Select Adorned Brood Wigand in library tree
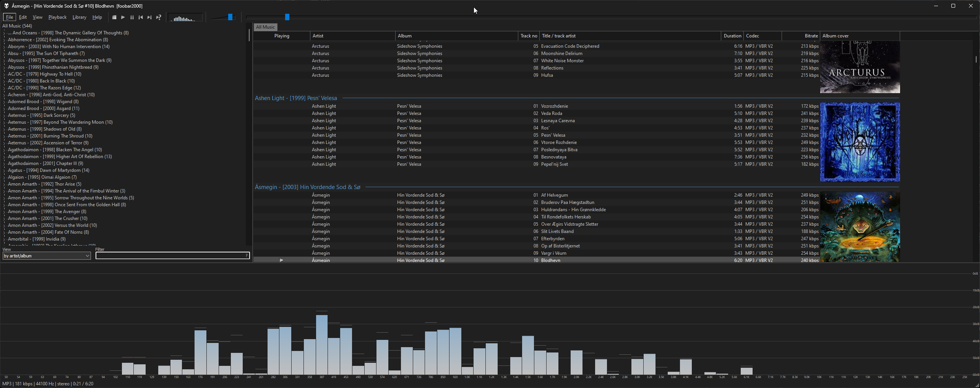The width and height of the screenshot is (980, 388). (43, 102)
